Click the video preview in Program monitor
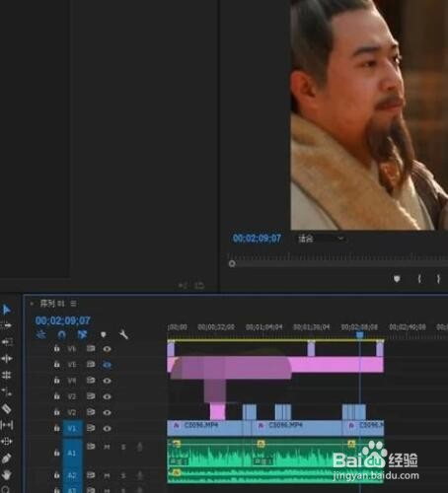This screenshot has width=448, height=493. (x=369, y=114)
